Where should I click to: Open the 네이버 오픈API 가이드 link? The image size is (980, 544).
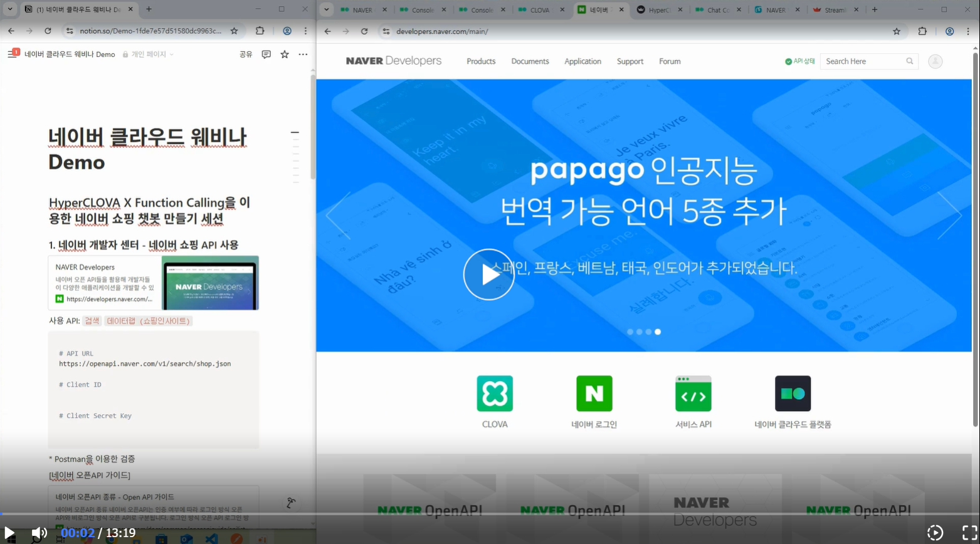pyautogui.click(x=89, y=476)
